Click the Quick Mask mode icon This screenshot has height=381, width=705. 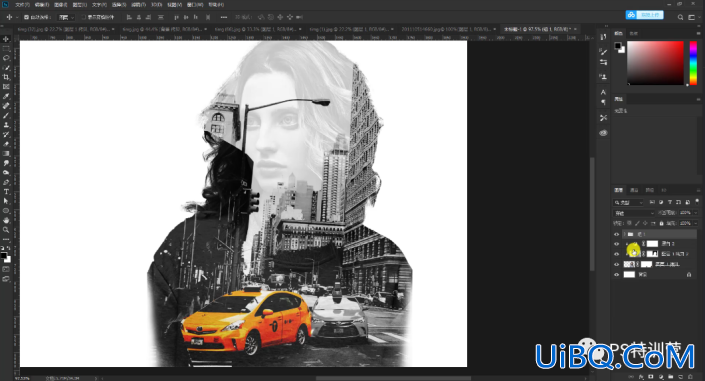[x=6, y=269]
